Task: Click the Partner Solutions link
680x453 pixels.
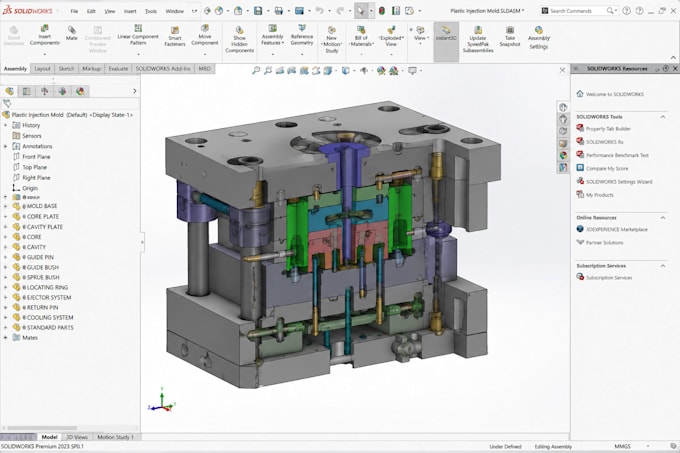Action: pos(605,243)
